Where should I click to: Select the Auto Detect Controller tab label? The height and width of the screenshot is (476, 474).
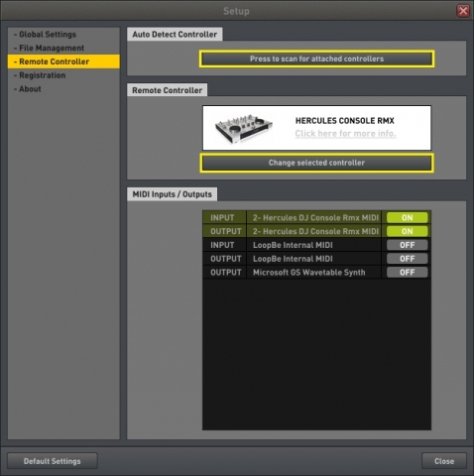(175, 35)
